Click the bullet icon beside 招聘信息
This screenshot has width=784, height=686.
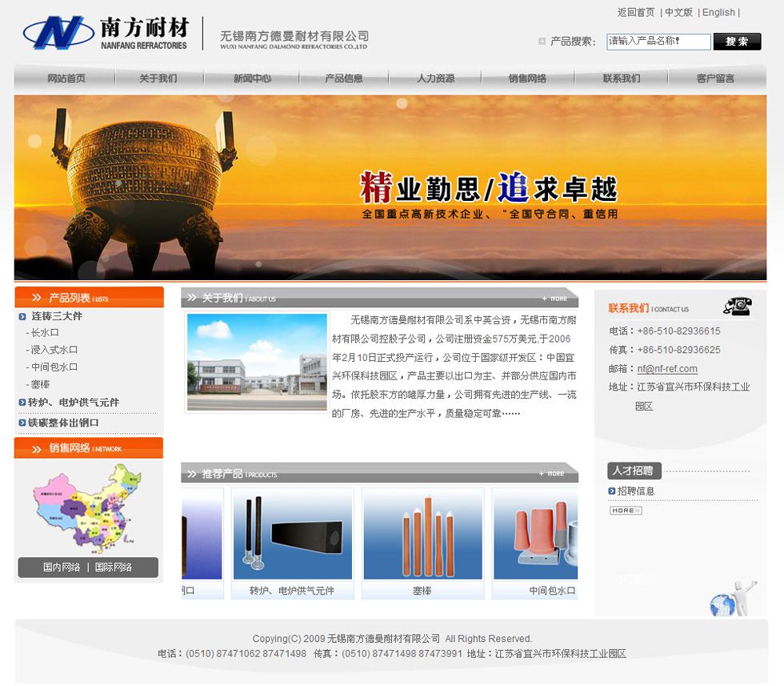612,491
